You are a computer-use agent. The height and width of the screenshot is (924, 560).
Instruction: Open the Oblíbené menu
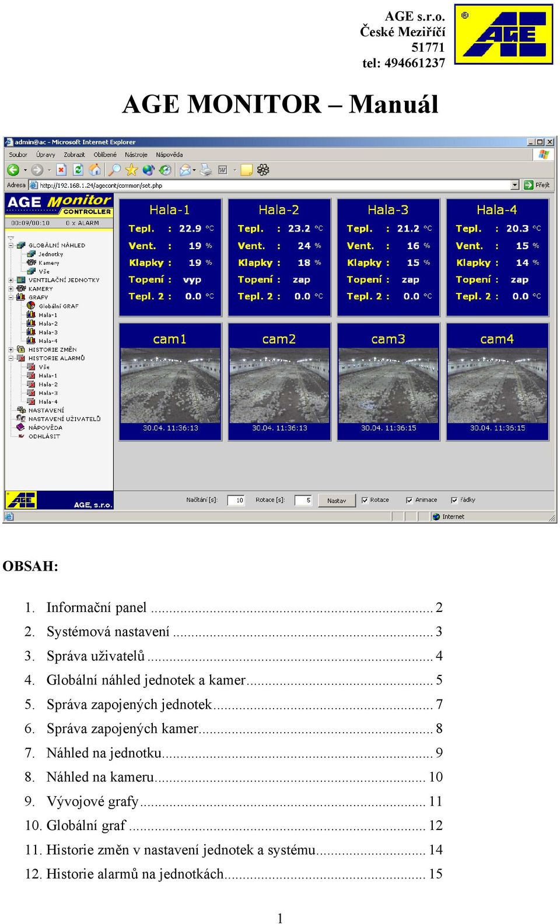[x=105, y=155]
